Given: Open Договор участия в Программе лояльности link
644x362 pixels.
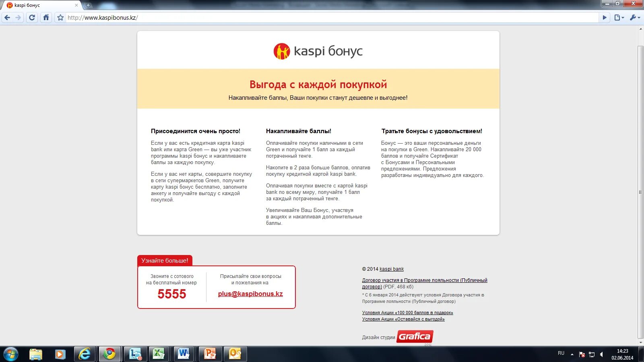Looking at the screenshot, I should pos(425,284).
